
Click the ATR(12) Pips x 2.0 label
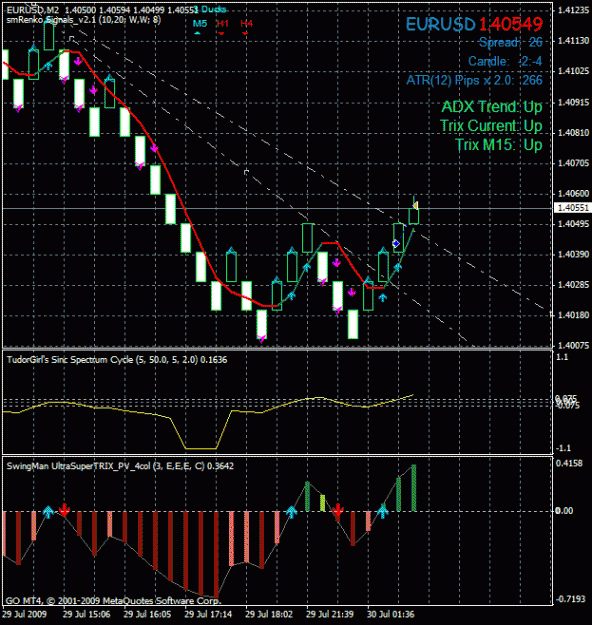(474, 81)
